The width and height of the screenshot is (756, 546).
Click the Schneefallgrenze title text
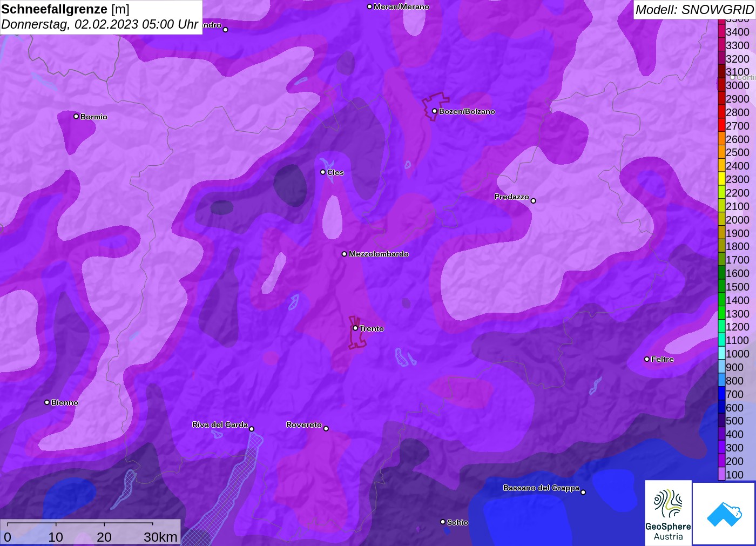(x=55, y=9)
